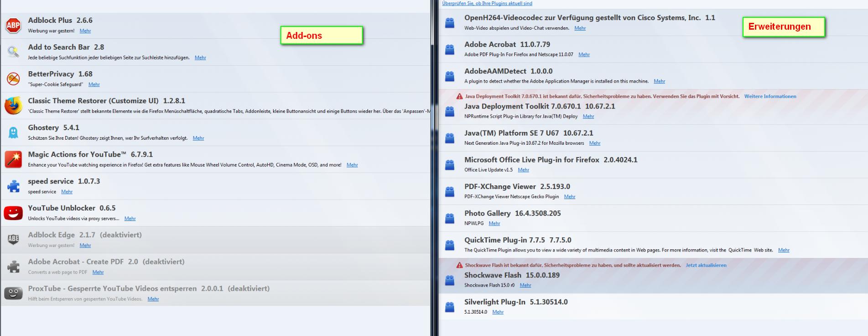This screenshot has height=336, width=868.
Task: Select 'Adblock Edge 2.1.7 (deaktiviert)' title
Action: pyautogui.click(x=85, y=235)
